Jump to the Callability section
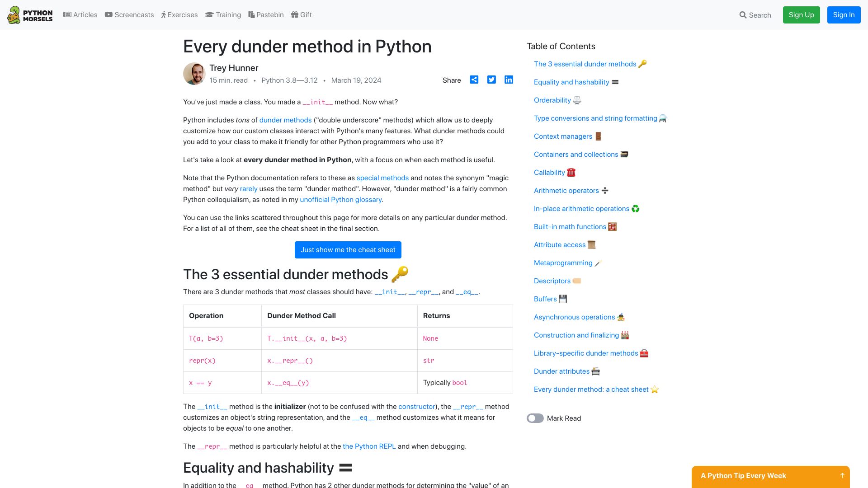This screenshot has height=488, width=868. pyautogui.click(x=555, y=173)
